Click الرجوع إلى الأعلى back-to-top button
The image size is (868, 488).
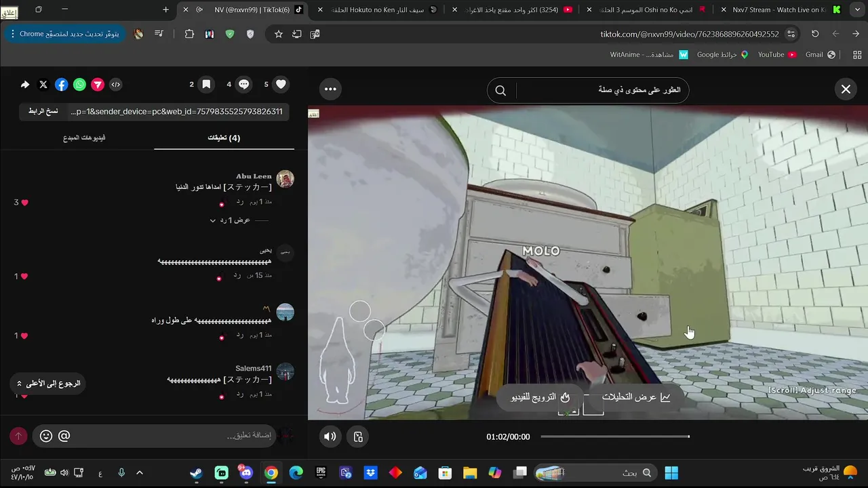(47, 384)
